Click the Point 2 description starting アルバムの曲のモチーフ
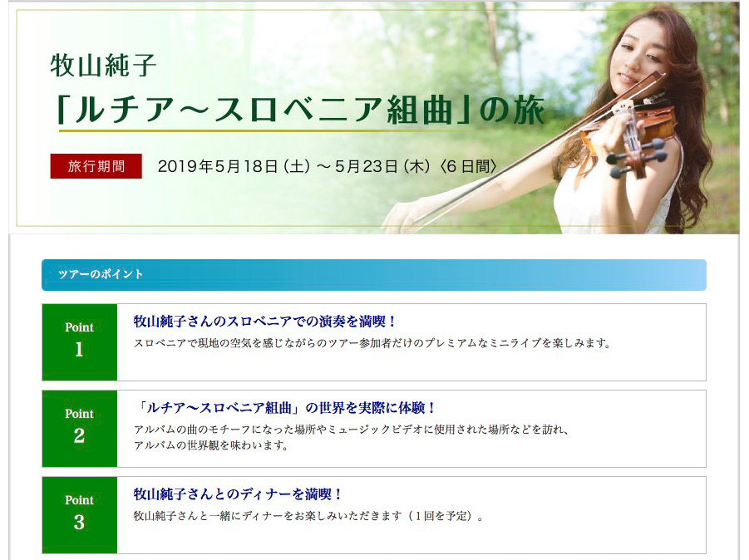Image resolution: width=749 pixels, height=560 pixels. tap(352, 430)
